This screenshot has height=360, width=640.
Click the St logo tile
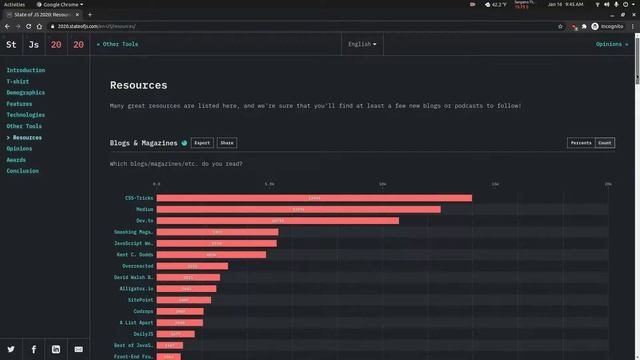11,44
